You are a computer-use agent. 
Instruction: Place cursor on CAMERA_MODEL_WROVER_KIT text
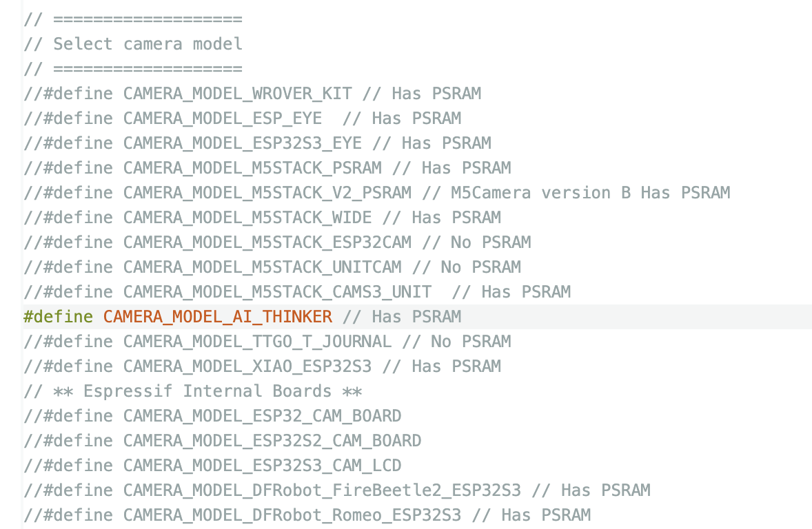point(237,94)
